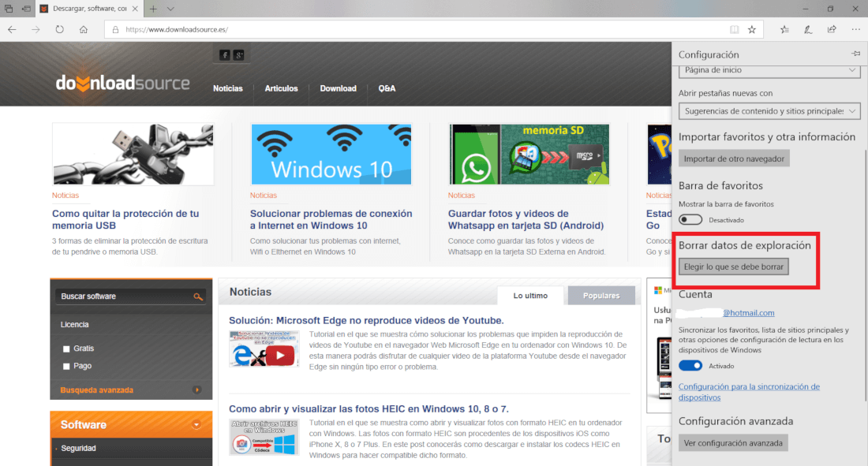
Task: Open the downloadsource Facebook icon
Action: click(x=225, y=54)
